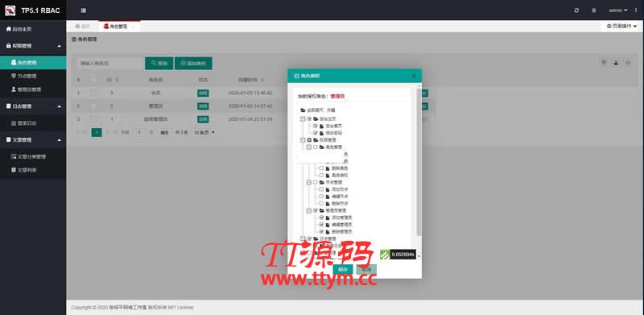
Task: Collapse the 角色管理 tree node in dialog
Action: [x=309, y=147]
